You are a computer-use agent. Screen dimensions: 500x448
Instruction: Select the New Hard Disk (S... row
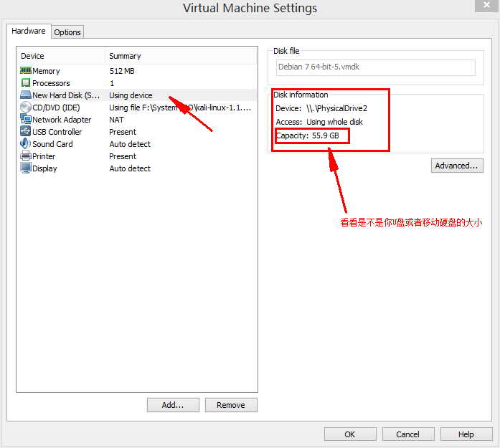[x=137, y=95]
